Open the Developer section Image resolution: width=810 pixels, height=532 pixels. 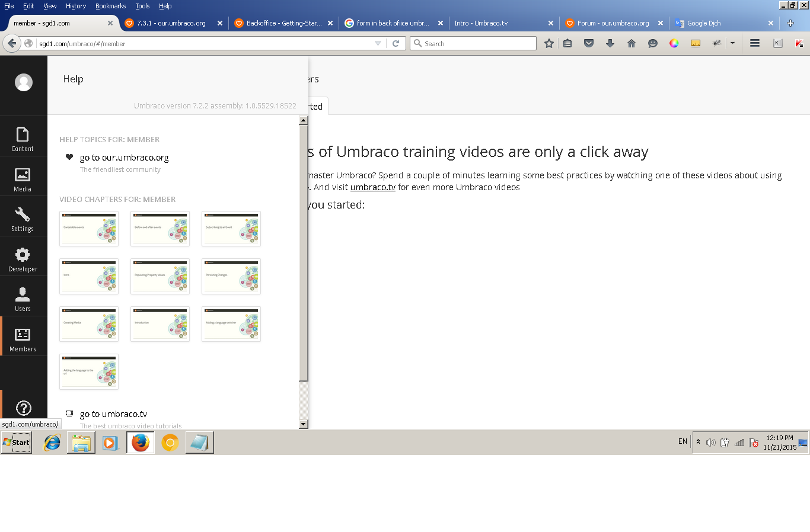pyautogui.click(x=23, y=259)
